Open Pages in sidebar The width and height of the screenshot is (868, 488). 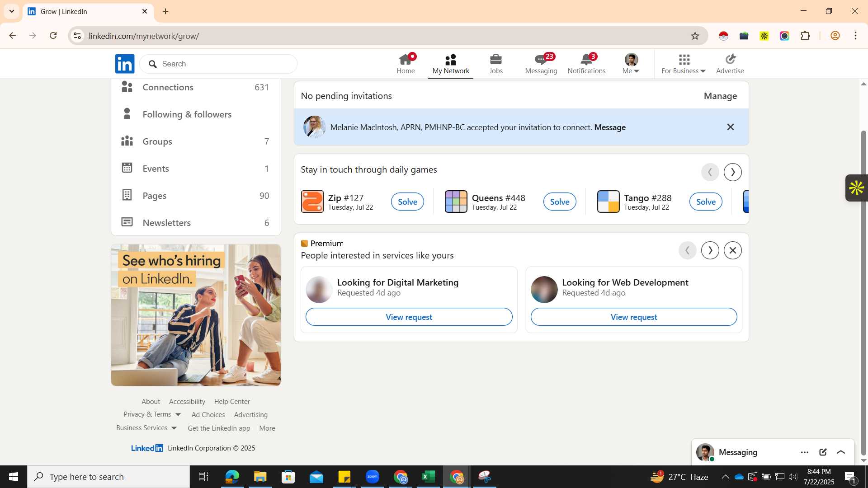[196, 196]
